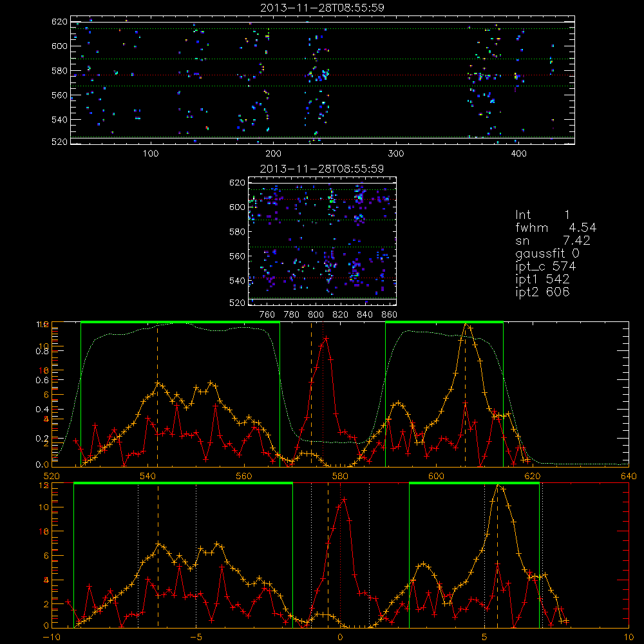644x644 pixels.
Task: Click y-axis label 580 on top image
Action: pyautogui.click(x=59, y=71)
